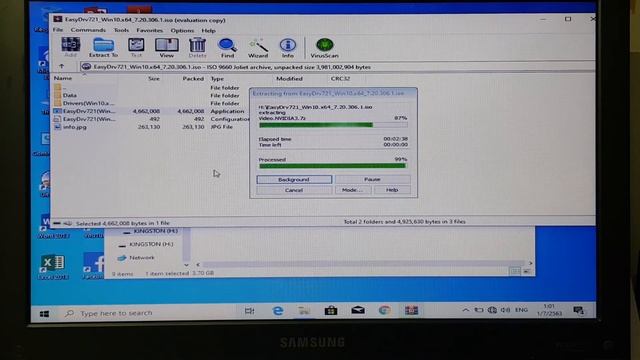
Task: Show archive Info icon
Action: click(287, 47)
